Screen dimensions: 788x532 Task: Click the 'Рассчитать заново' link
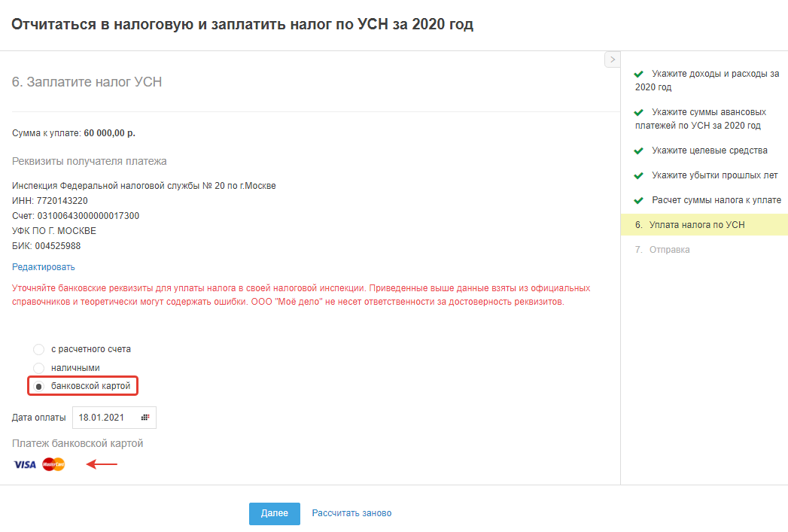tap(351, 513)
